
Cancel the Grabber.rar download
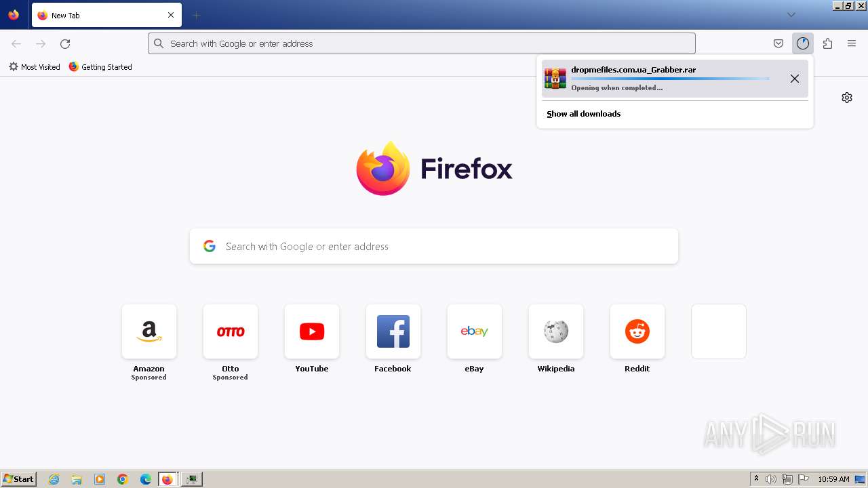(795, 79)
